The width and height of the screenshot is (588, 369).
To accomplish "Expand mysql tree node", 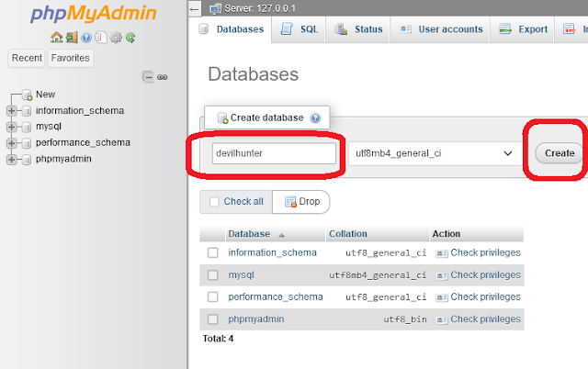I will point(11,127).
